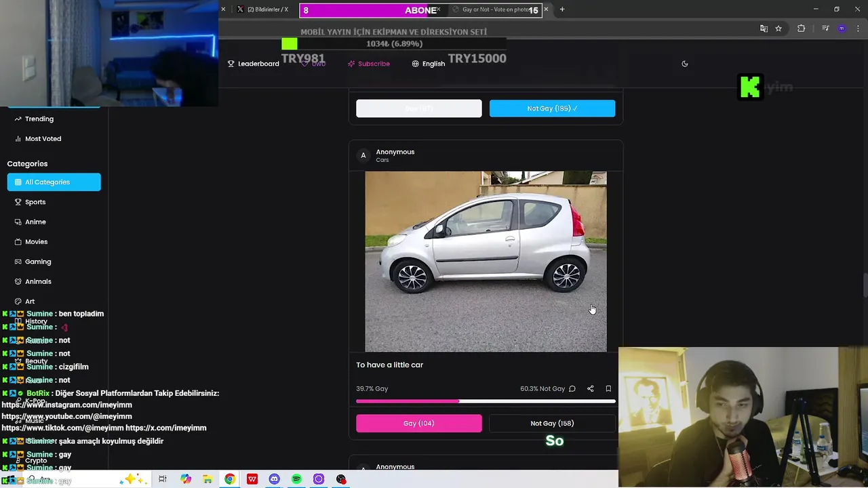Viewport: 868px width, 488px height.
Task: Open the purple circle app in the taskbar
Action: pos(319,479)
